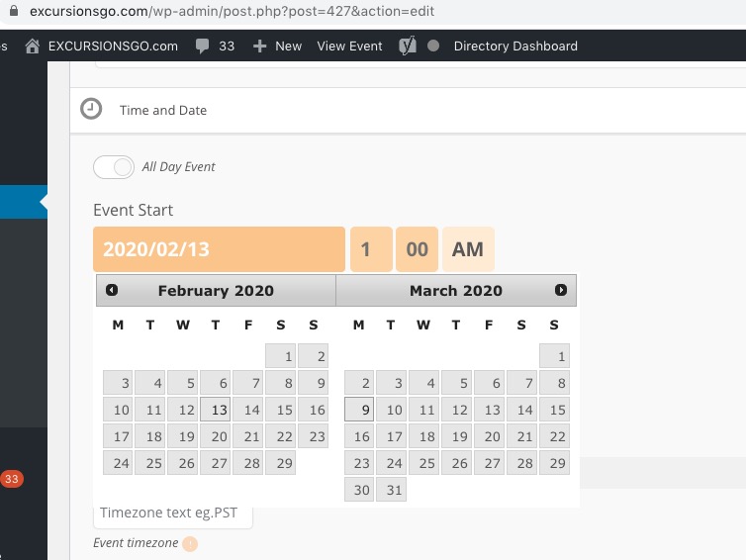Screen dimensions: 746x560
Task: Click the orange info icon beside Event timezone
Action: pyautogui.click(x=190, y=543)
